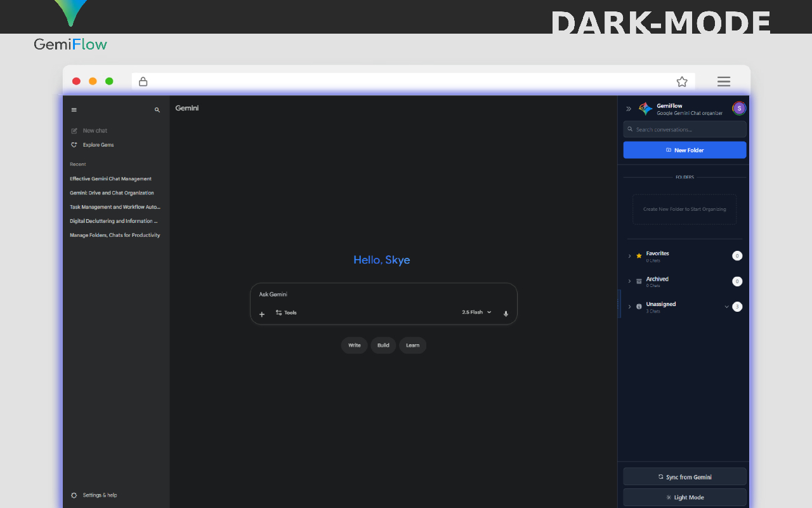
Task: Click the Tools sliders icon
Action: (278, 312)
